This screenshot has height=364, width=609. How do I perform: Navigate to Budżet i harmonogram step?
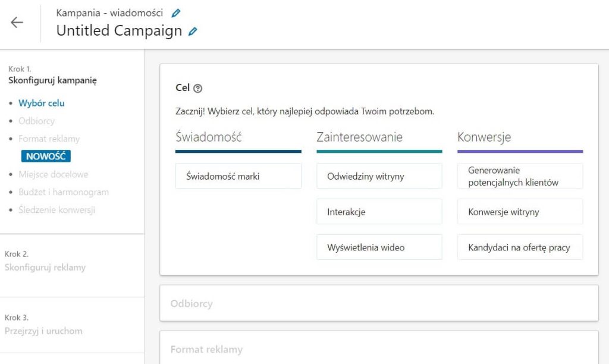click(x=63, y=192)
